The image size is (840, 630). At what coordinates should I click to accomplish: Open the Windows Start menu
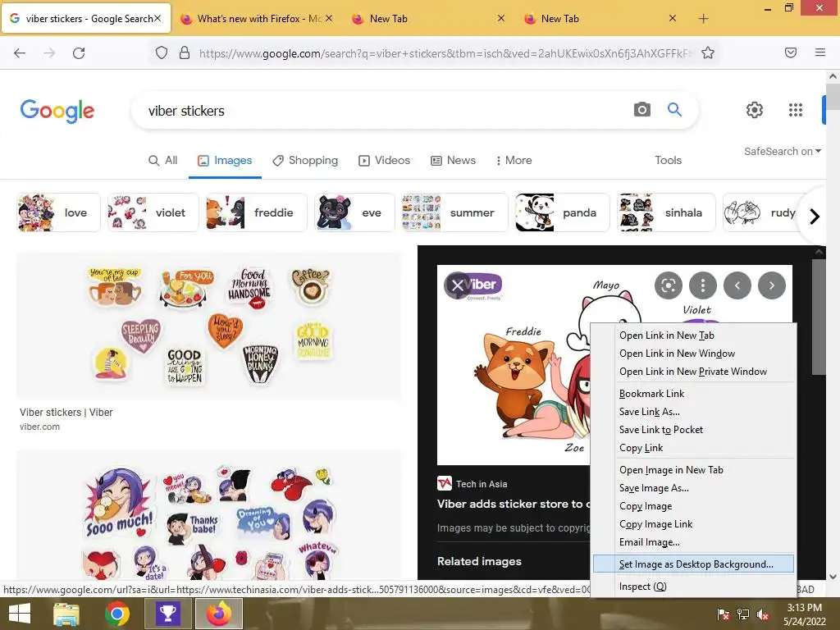(20, 614)
